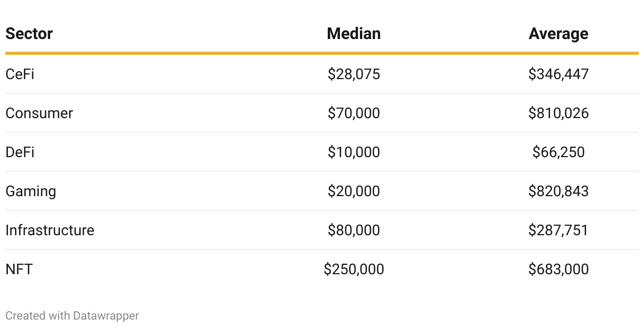Click the DeFi median value $10,000

click(354, 152)
